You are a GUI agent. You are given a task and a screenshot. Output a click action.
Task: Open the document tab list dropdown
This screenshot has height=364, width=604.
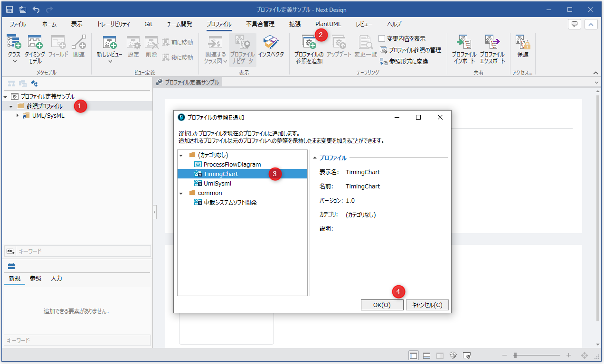pyautogui.click(x=597, y=82)
